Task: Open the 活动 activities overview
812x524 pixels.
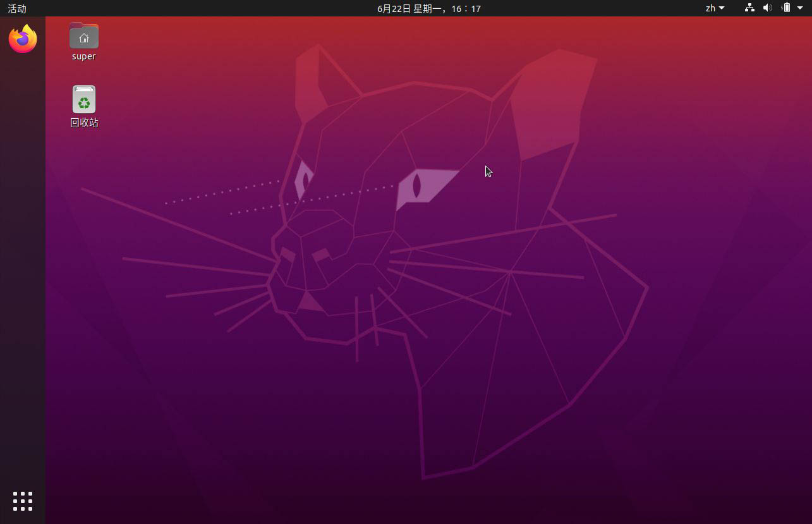Action: coord(17,8)
